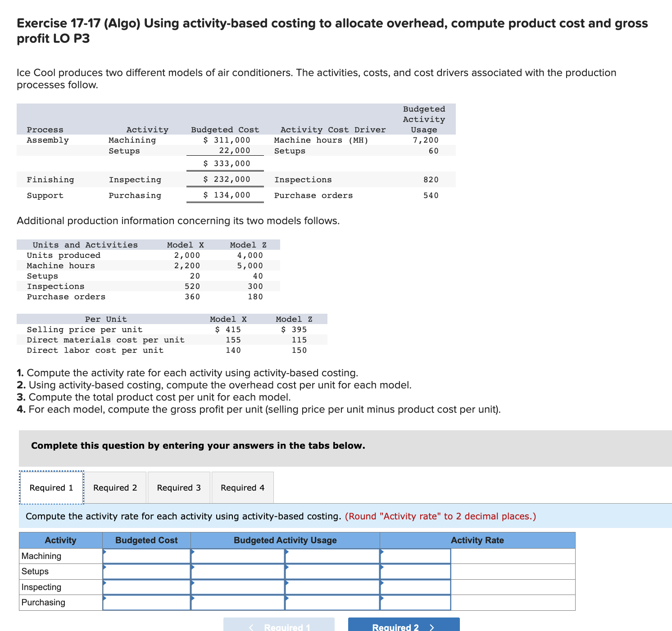672x631 pixels.
Task: Switch to the Required 2 tab
Action: click(115, 487)
